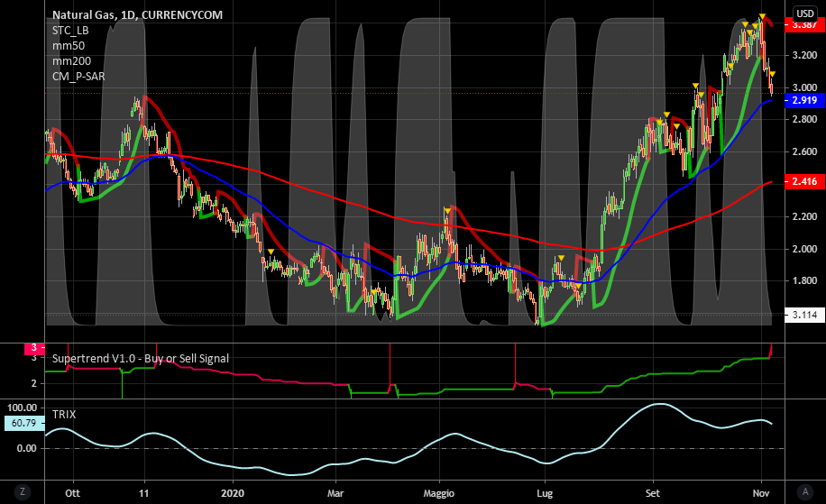Click the 60.79 TRIX value label

pos(24,423)
